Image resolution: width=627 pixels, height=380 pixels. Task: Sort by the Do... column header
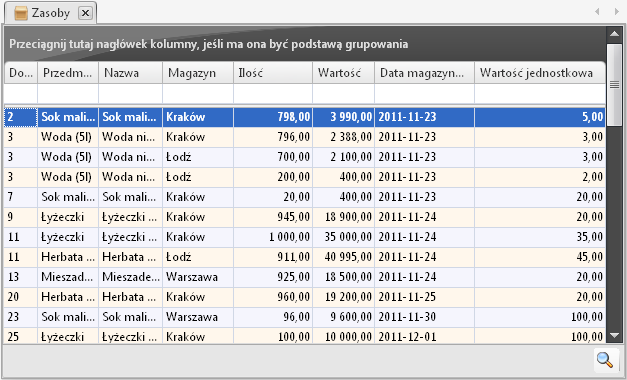21,73
